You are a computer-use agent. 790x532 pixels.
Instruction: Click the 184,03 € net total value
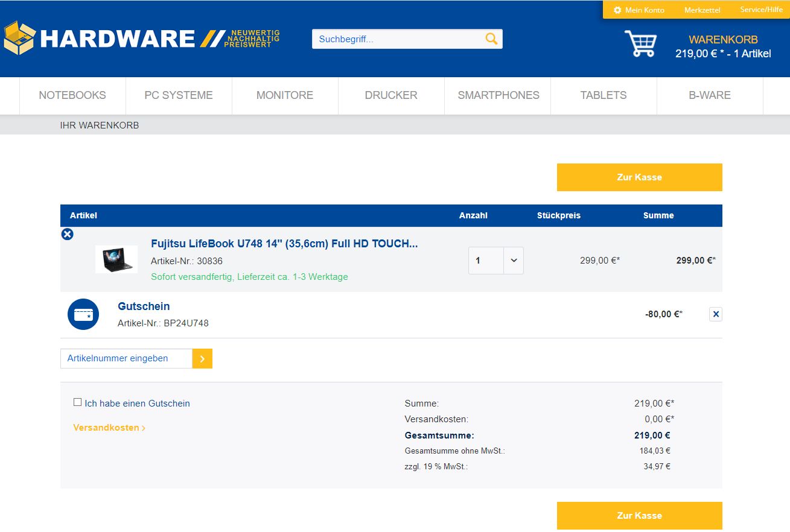point(655,451)
